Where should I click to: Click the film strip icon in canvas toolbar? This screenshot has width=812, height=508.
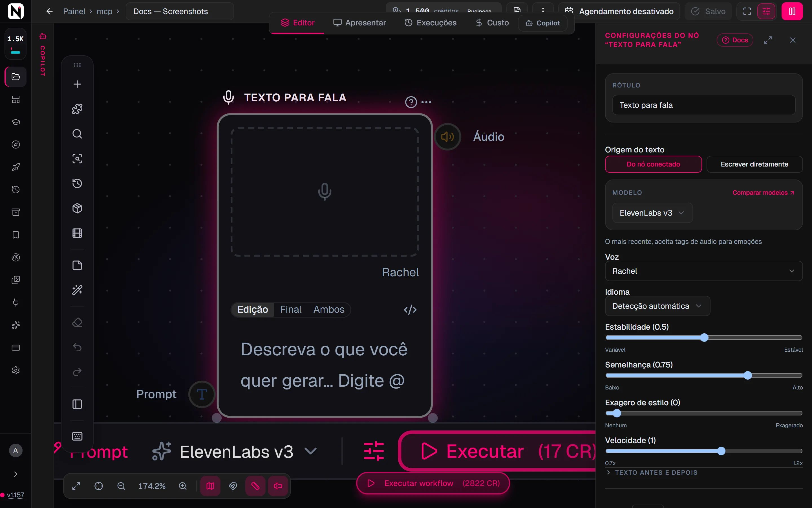(77, 233)
